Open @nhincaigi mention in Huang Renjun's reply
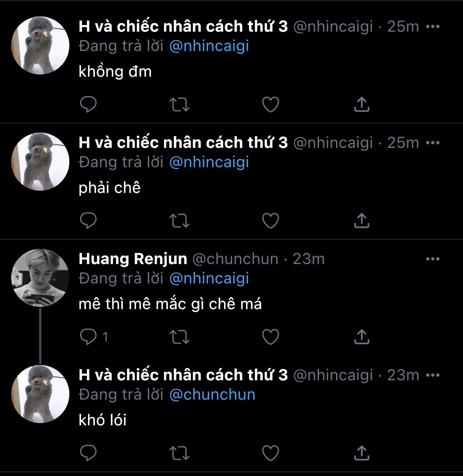The width and height of the screenshot is (463, 476). coord(209,279)
